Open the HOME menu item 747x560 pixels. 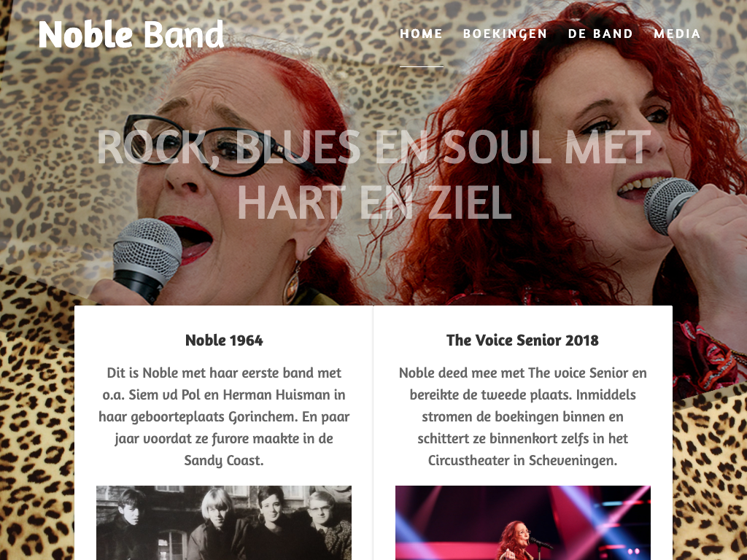point(421,34)
